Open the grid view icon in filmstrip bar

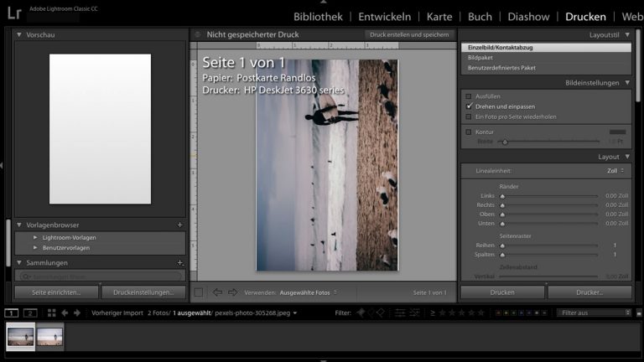click(x=51, y=313)
